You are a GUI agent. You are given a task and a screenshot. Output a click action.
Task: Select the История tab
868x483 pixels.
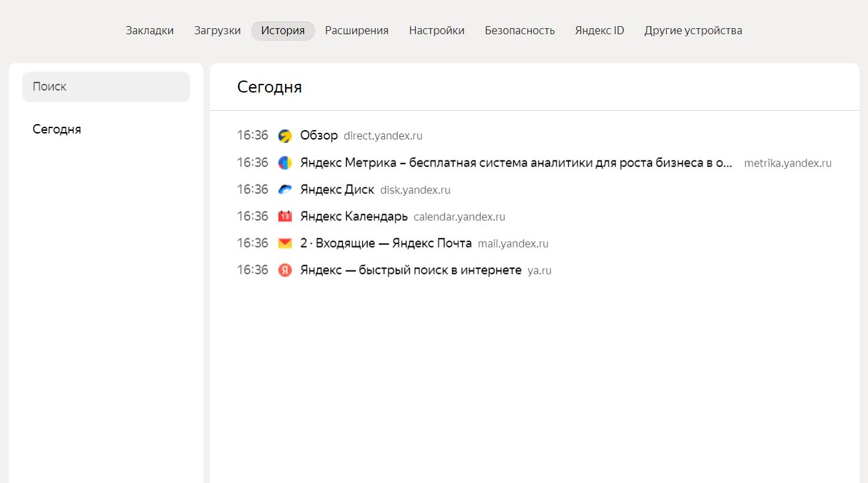[282, 30]
